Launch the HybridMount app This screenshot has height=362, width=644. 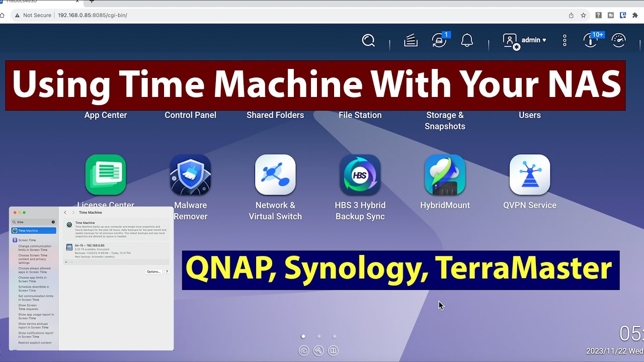tap(445, 174)
